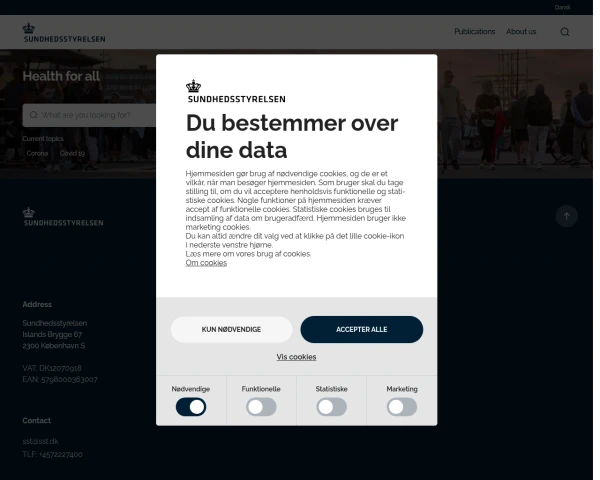Open the Om cookies link
The height and width of the screenshot is (480, 600).
coord(206,263)
